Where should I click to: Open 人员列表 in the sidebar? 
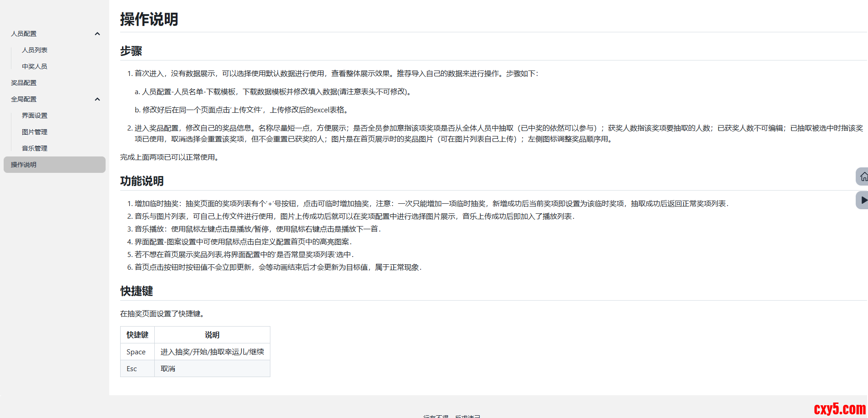(x=35, y=50)
